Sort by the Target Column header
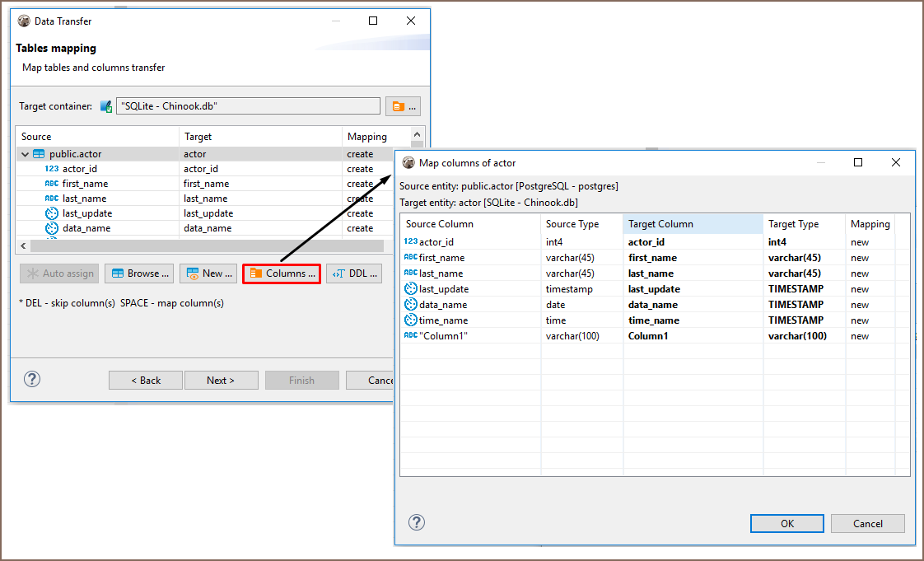Screen dimensions: 924x561 pos(693,224)
